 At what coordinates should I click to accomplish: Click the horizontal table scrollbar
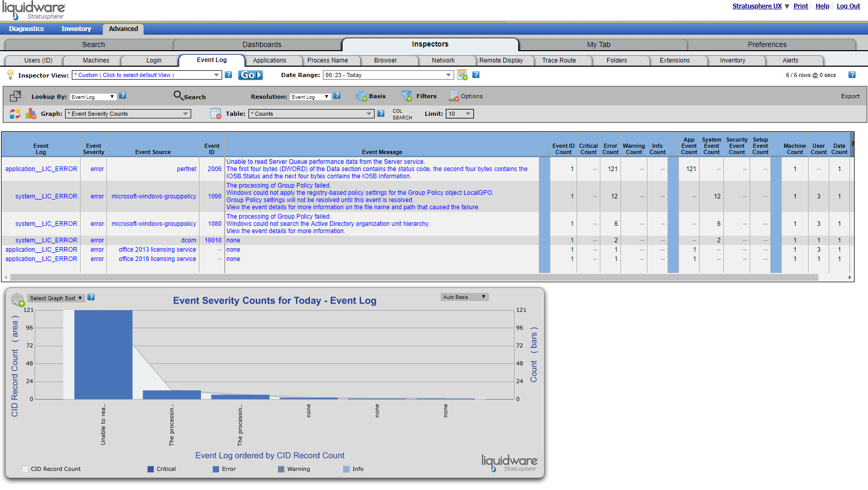pyautogui.click(x=414, y=278)
